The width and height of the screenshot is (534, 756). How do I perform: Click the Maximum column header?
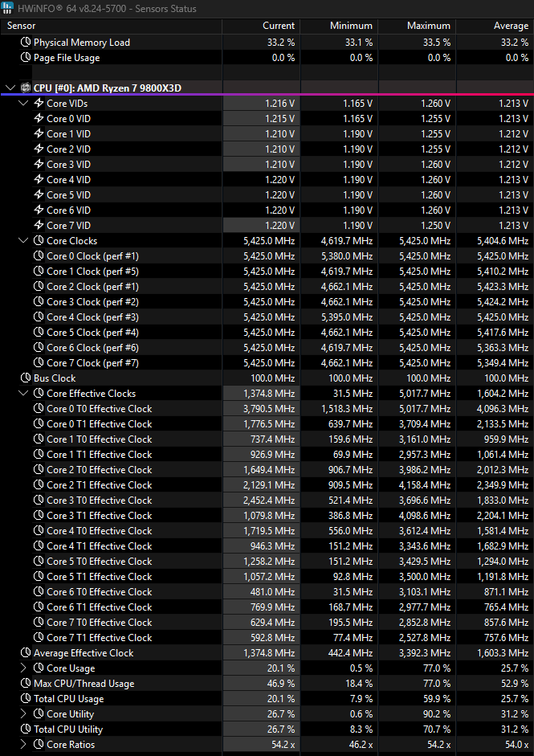coord(418,26)
